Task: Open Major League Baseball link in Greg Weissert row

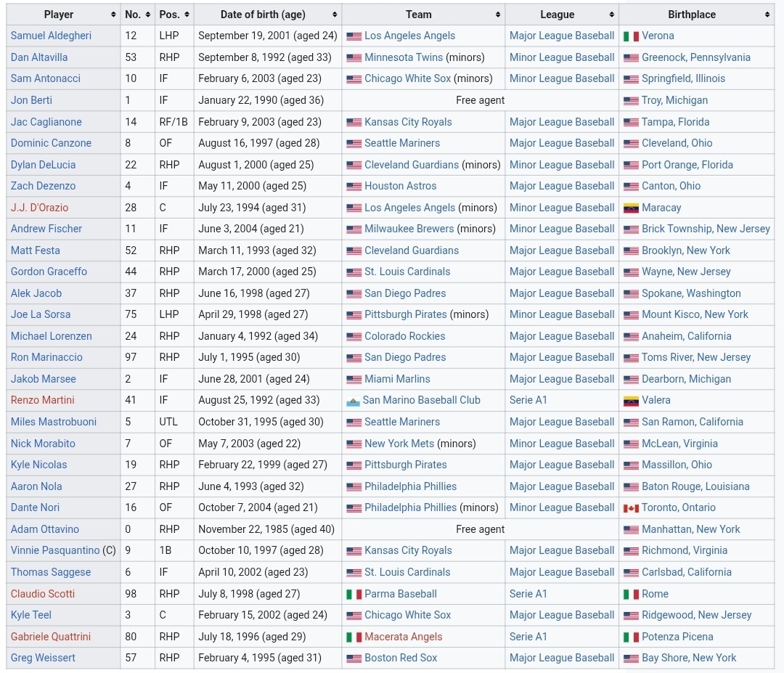Action: click(x=562, y=658)
